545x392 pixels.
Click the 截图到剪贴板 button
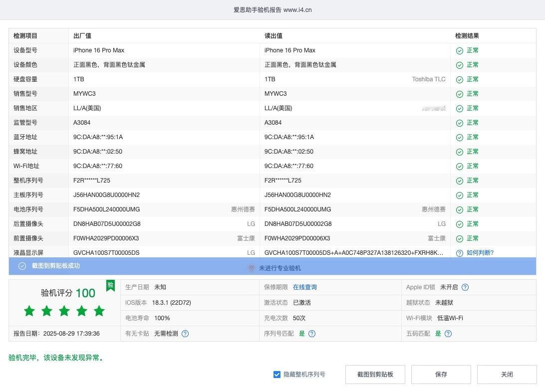[x=375, y=374]
